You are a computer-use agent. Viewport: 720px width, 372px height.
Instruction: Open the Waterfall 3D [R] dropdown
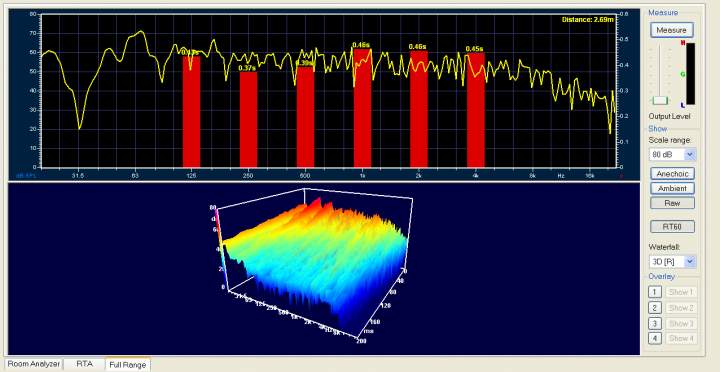[672, 262]
